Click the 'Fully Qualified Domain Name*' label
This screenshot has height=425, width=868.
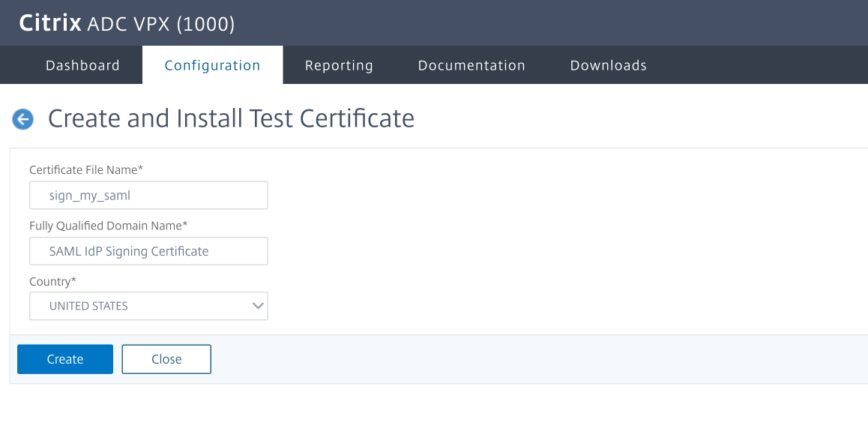tap(109, 225)
